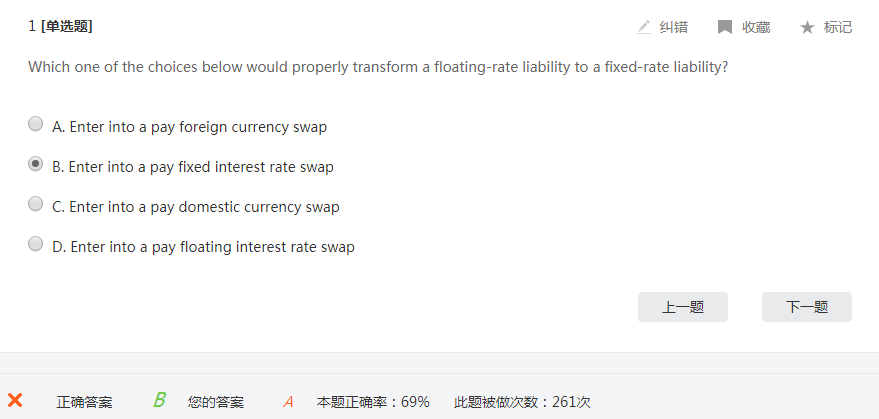
Task: Click the 本题正确率 69% statistic
Action: [x=373, y=402]
